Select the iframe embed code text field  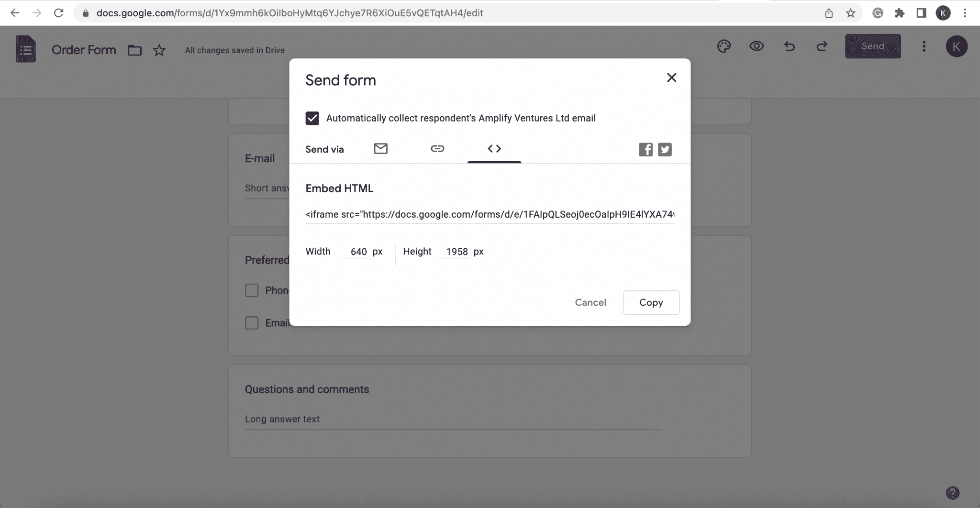(490, 214)
